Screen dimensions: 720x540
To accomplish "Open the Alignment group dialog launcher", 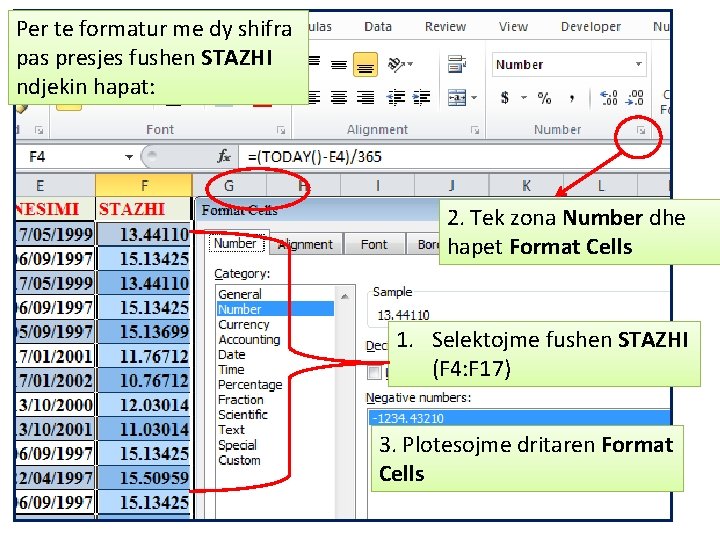I will pyautogui.click(x=475, y=131).
